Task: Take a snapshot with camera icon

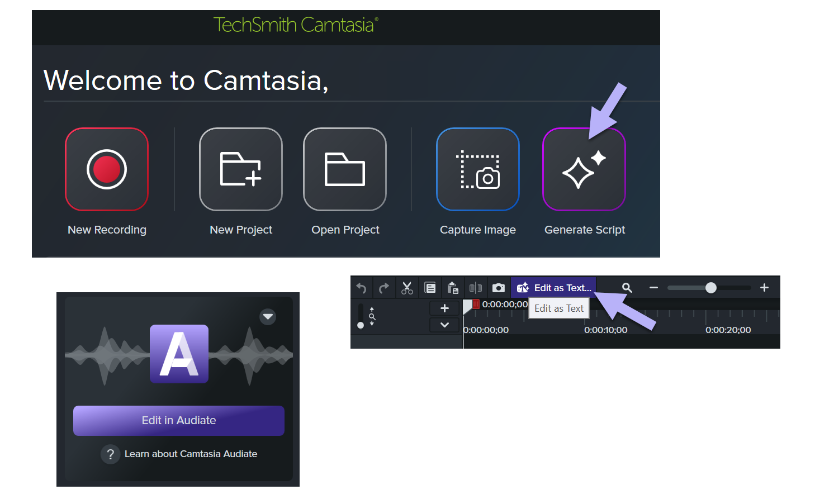Action: point(499,288)
